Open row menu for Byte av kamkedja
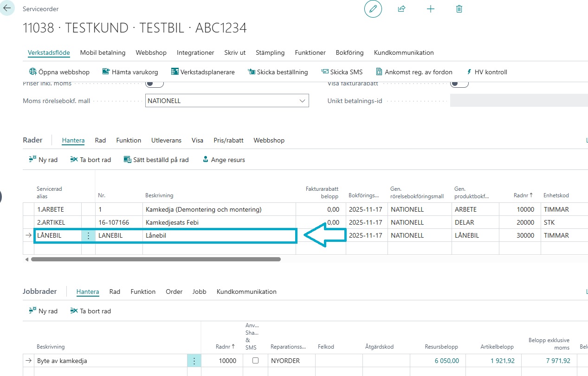The width and height of the screenshot is (588, 376). point(194,361)
